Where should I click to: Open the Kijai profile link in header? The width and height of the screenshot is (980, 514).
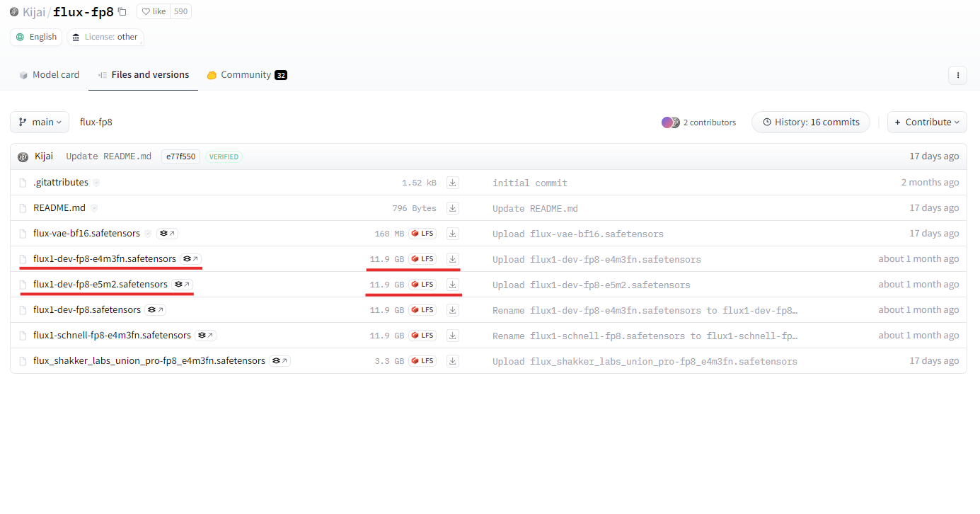point(33,12)
